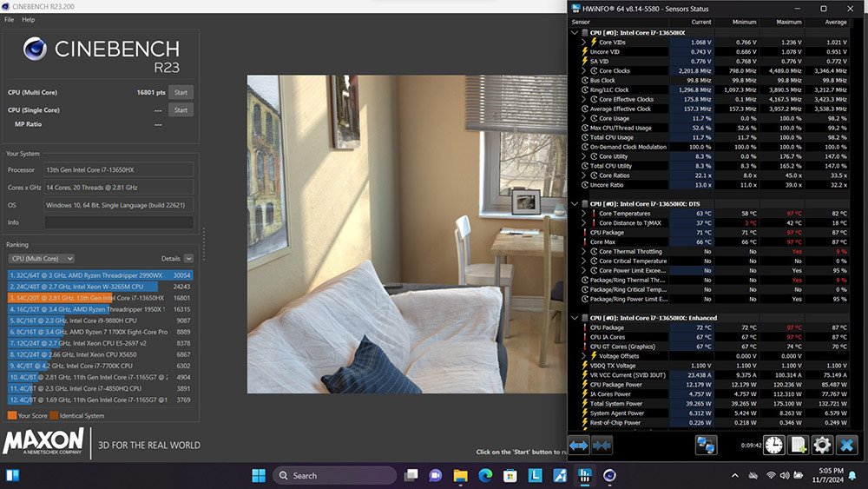The width and height of the screenshot is (868, 489).
Task: Switch to Cinebench via its taskbar icon
Action: coord(609,475)
